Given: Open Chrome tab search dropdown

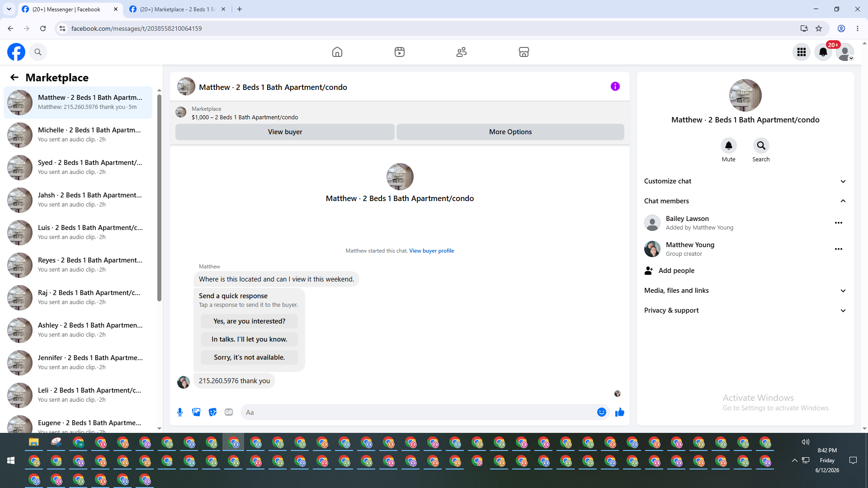Looking at the screenshot, I should click(9, 9).
